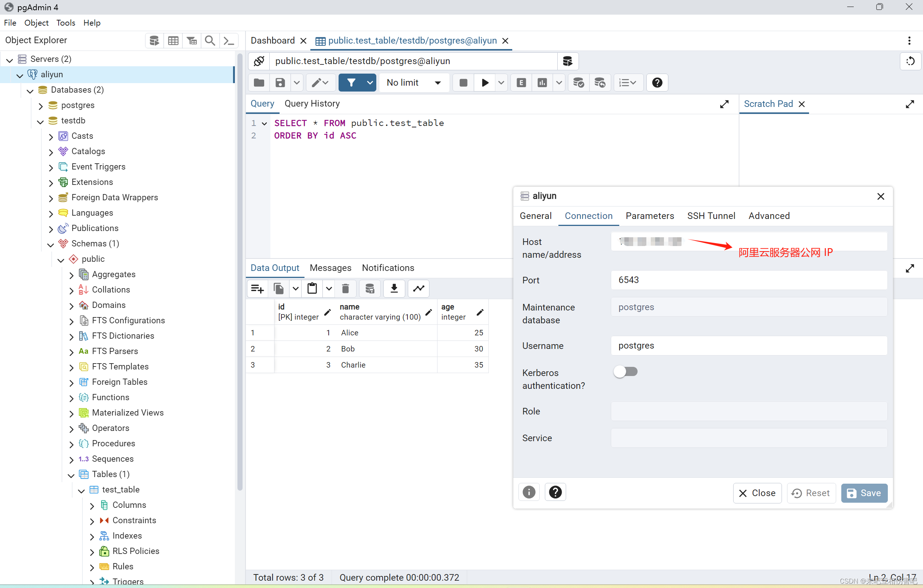Open Search Objects in Object Explorer toolbar

click(210, 41)
